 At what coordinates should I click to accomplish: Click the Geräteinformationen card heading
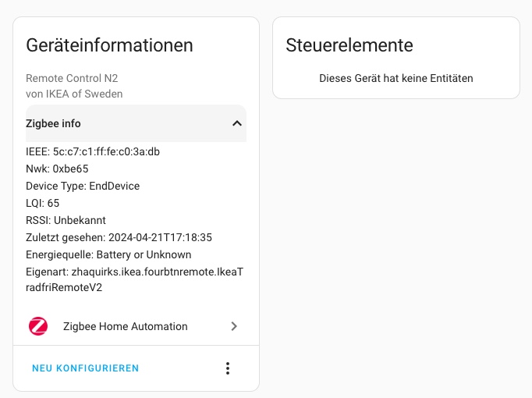[x=109, y=44]
